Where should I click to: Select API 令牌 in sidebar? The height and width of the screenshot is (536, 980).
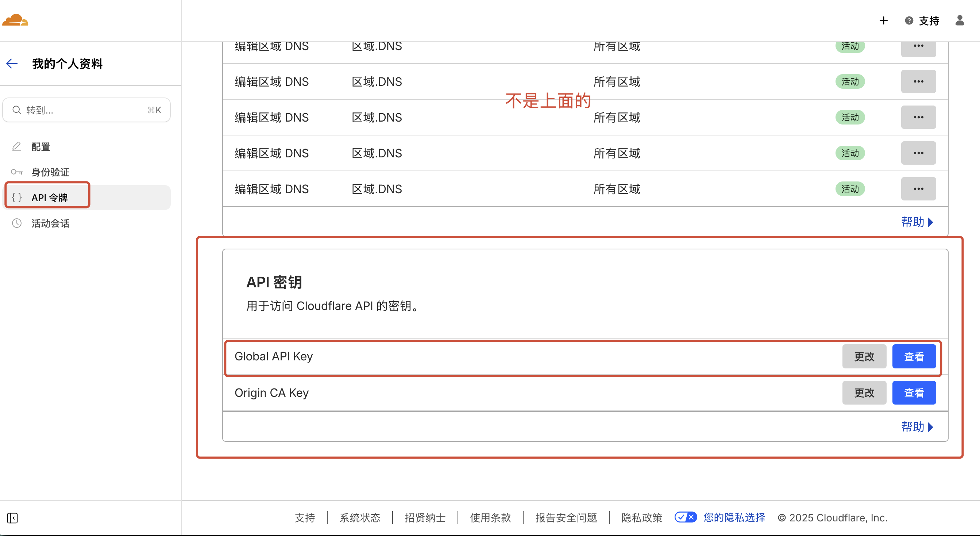50,198
